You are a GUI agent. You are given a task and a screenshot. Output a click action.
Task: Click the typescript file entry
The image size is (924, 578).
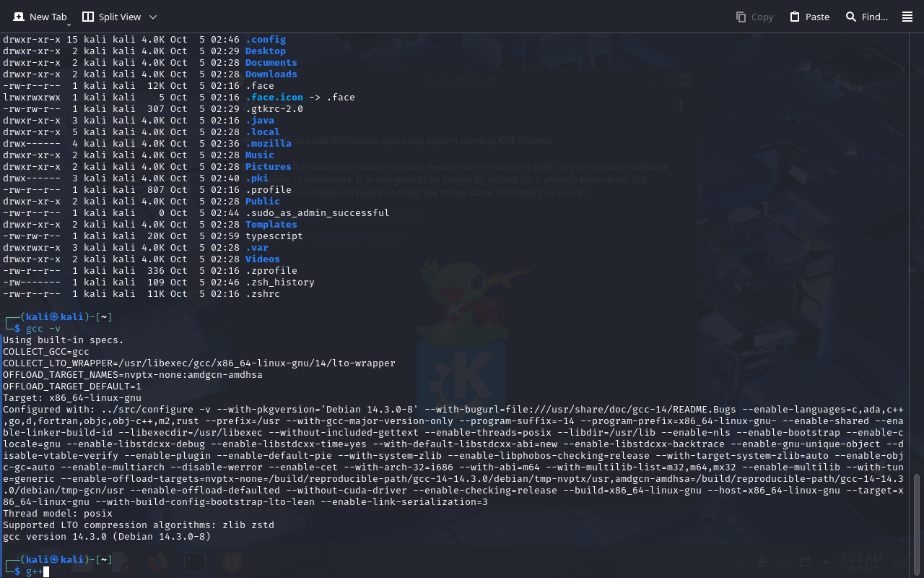point(274,236)
